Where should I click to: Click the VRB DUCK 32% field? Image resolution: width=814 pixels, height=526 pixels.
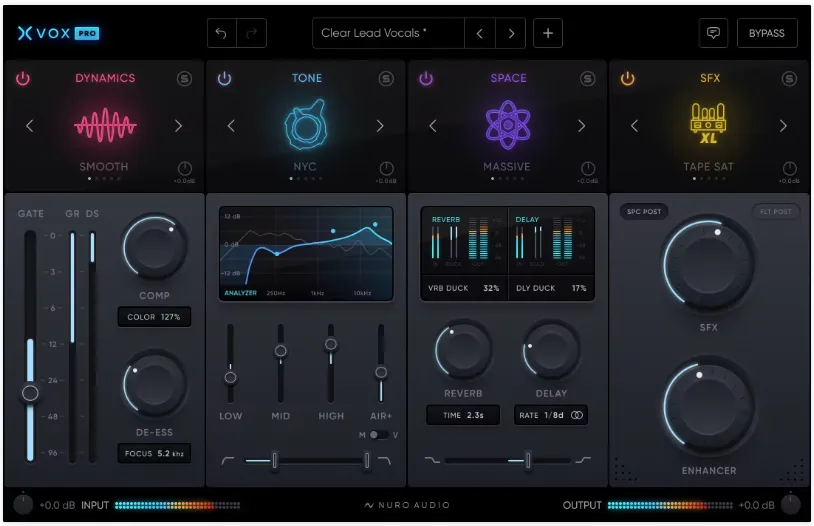click(x=464, y=288)
